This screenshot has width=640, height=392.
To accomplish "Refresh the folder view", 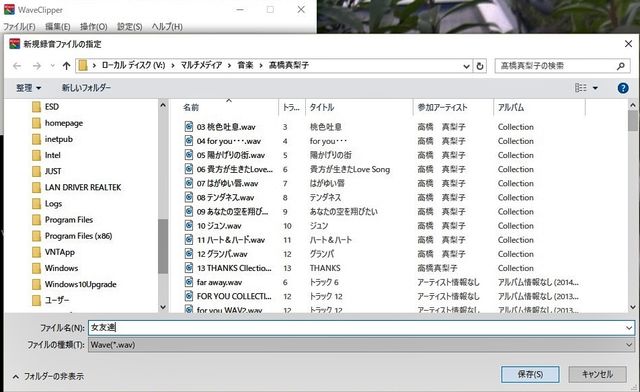I will click(480, 66).
